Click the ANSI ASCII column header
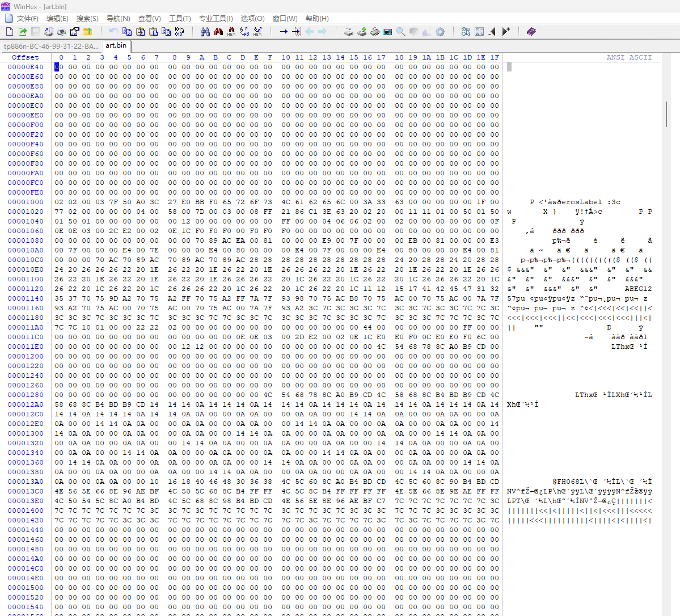The height and width of the screenshot is (616, 680). 629,57
